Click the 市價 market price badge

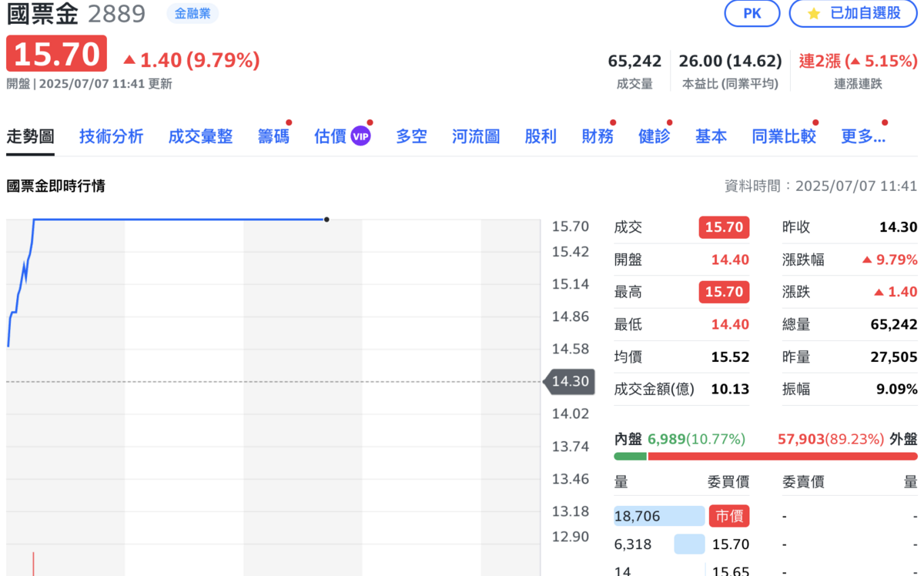(728, 516)
